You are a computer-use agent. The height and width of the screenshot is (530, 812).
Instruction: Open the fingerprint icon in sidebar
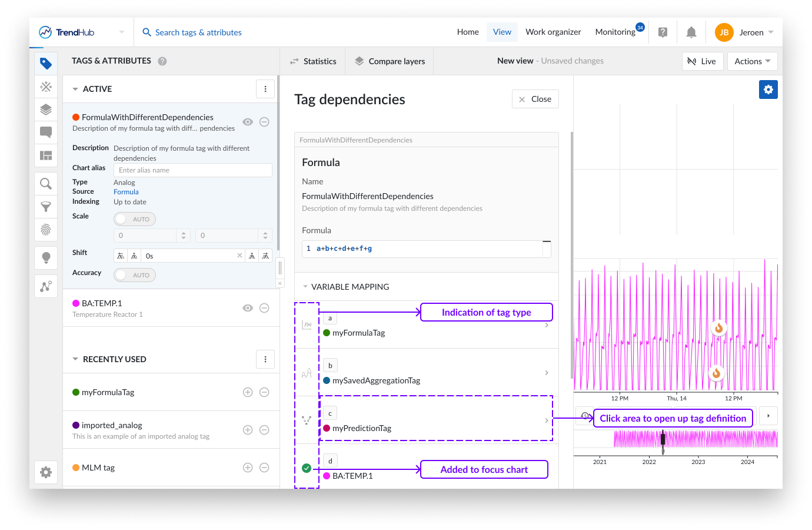click(x=46, y=230)
